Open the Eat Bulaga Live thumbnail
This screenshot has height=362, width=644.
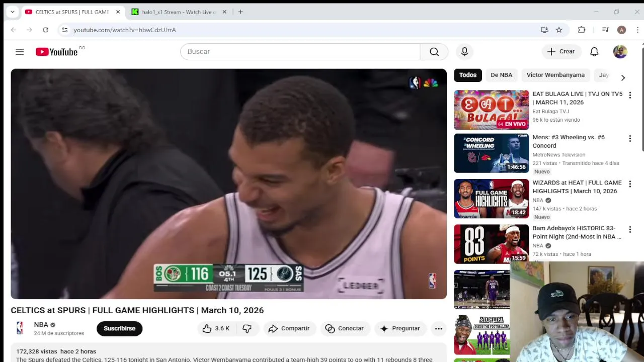(x=491, y=110)
